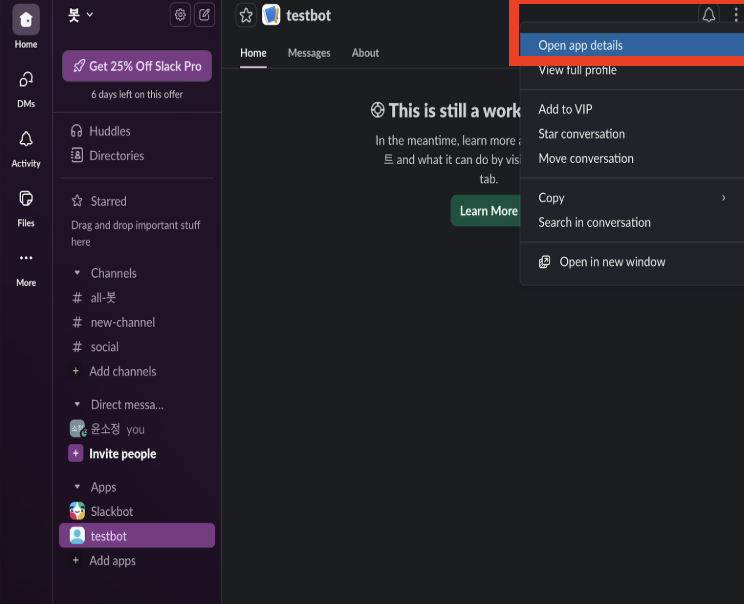Open Files from the left rail

[26, 208]
